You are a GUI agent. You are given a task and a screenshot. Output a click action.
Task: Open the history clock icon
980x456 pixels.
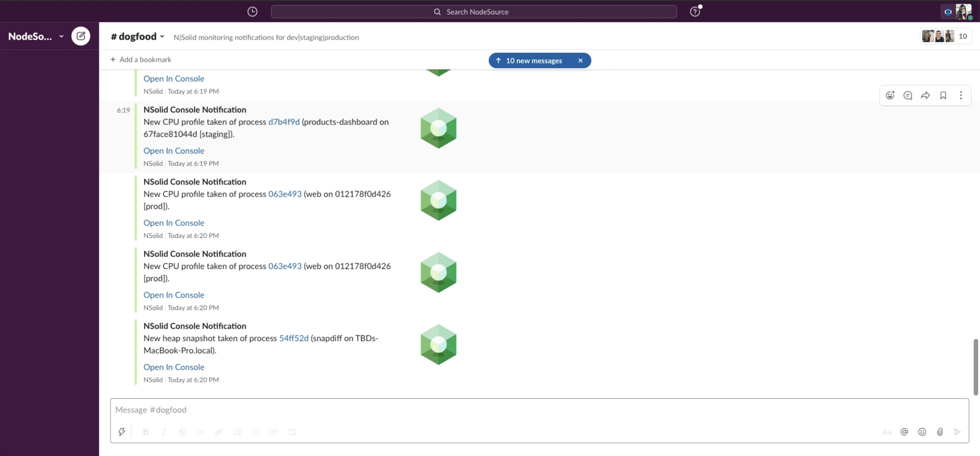click(x=252, y=11)
